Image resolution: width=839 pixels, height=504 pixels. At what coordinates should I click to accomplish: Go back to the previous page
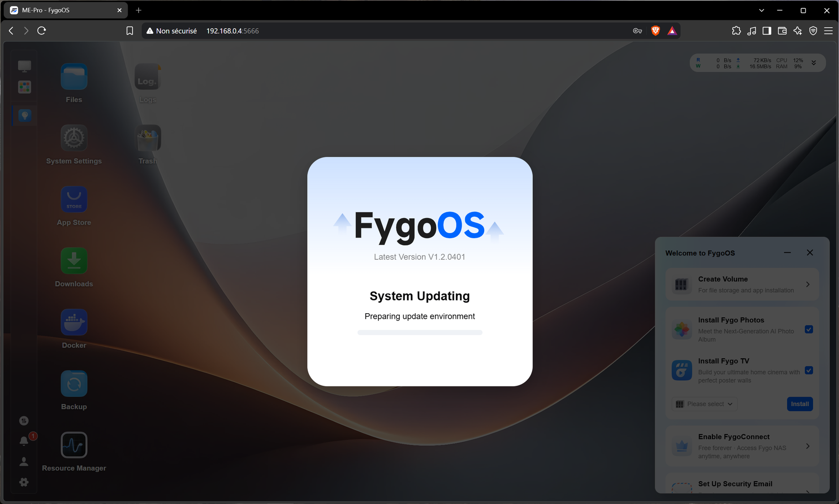point(11,31)
